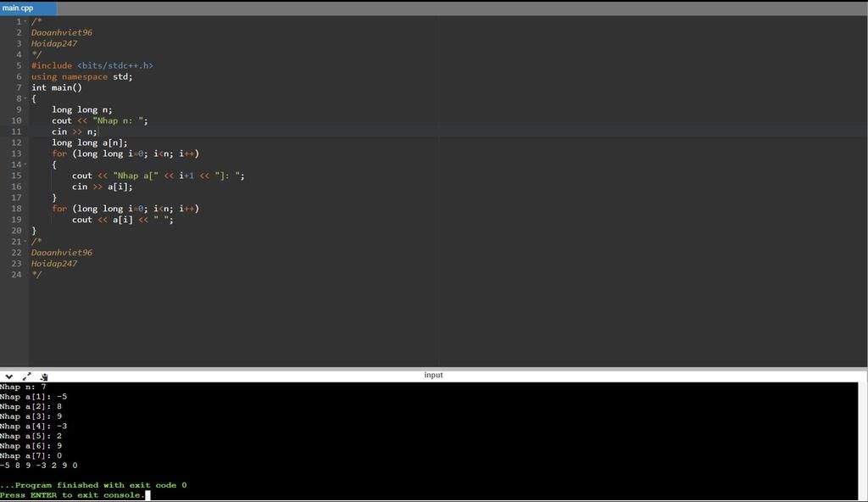
Task: Click 'Program finished with exit code 0' message
Action: (93, 485)
